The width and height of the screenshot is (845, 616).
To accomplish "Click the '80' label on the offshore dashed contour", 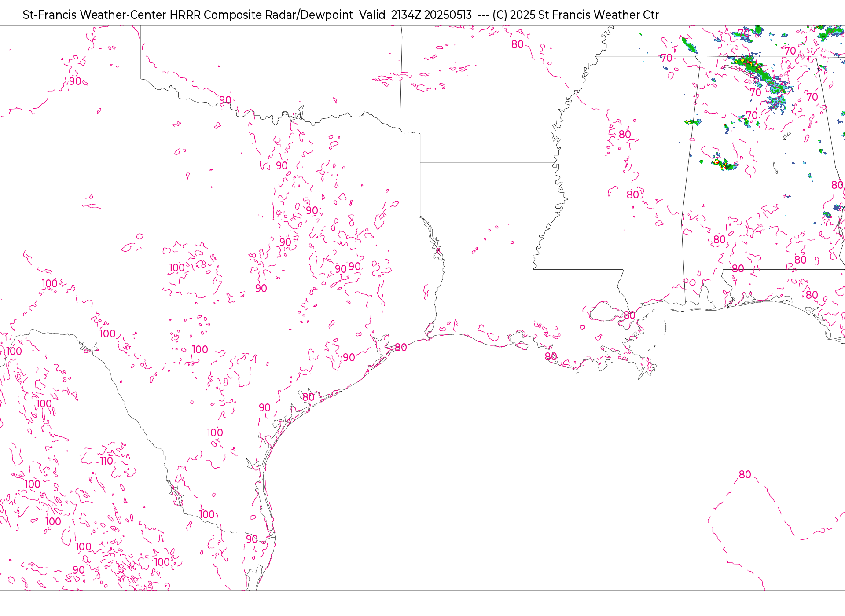I will pos(745,474).
